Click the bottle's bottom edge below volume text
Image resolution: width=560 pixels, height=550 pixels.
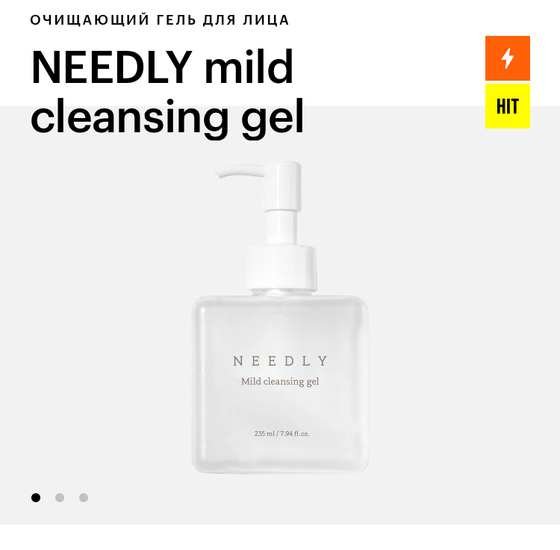click(280, 464)
